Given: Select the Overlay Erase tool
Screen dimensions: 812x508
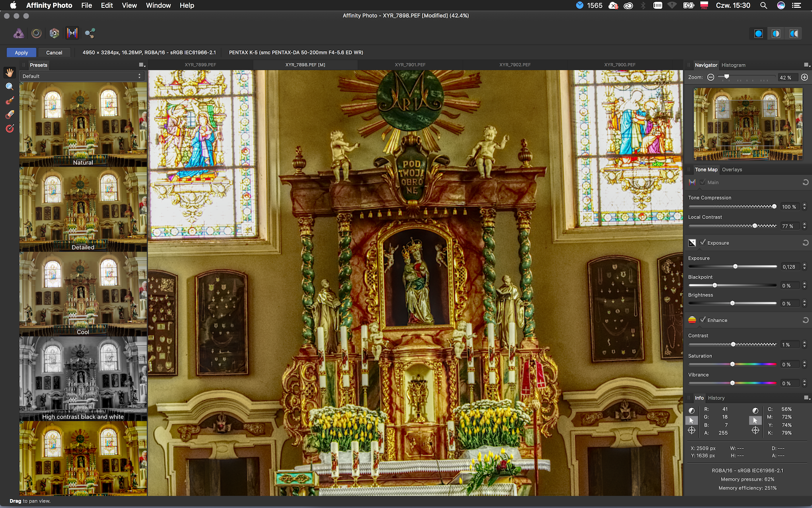Looking at the screenshot, I should point(10,115).
